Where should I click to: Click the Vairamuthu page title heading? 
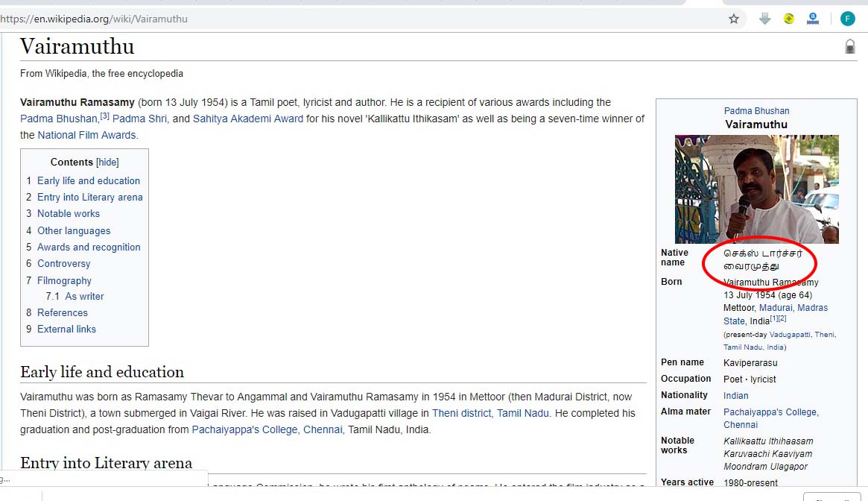pos(77,46)
